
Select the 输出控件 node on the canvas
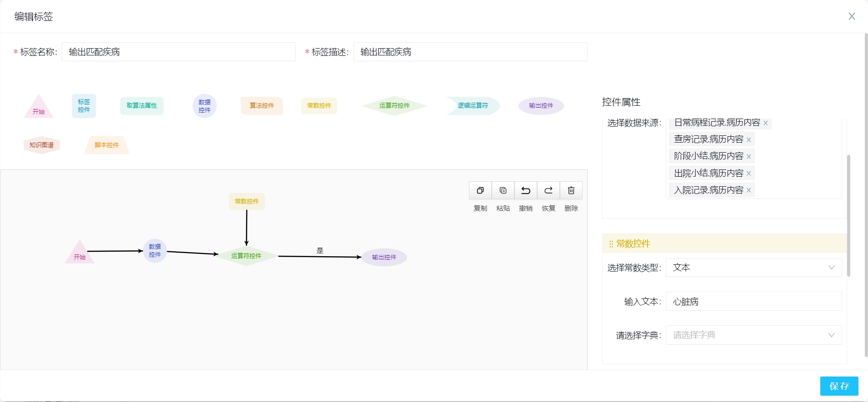pos(384,258)
